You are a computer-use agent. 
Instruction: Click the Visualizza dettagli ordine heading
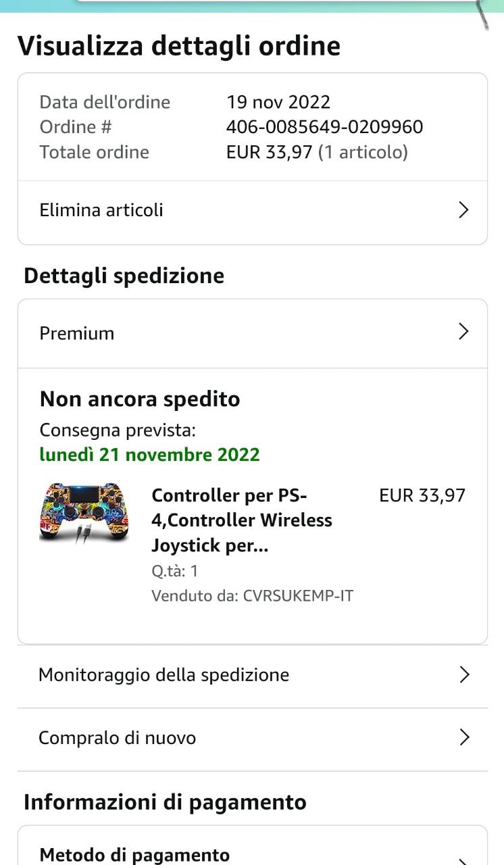coord(179,46)
